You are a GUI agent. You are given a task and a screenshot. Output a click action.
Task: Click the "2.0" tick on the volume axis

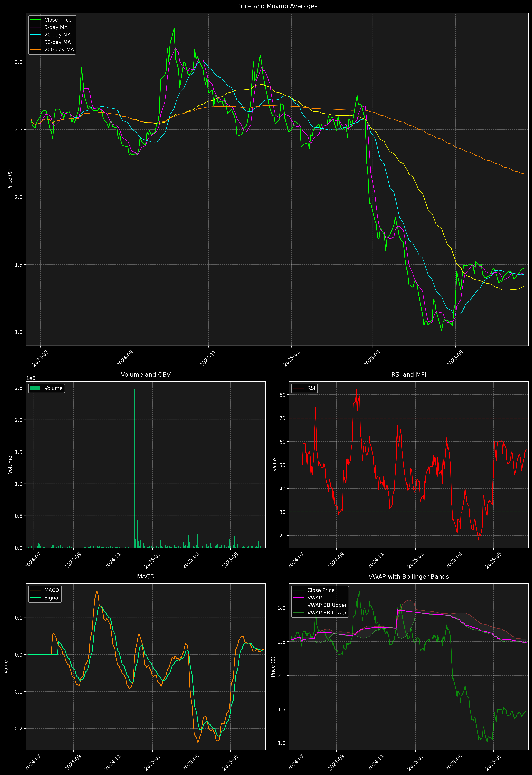click(19, 420)
